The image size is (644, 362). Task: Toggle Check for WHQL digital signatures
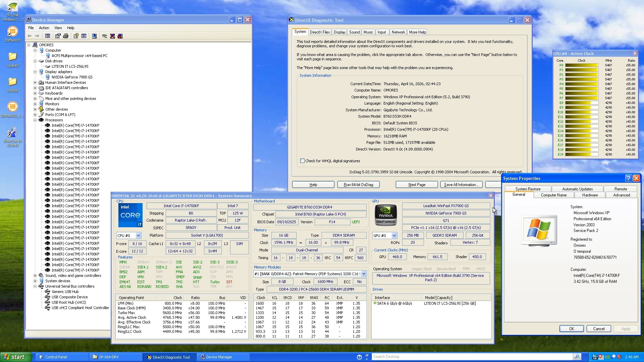pos(302,161)
